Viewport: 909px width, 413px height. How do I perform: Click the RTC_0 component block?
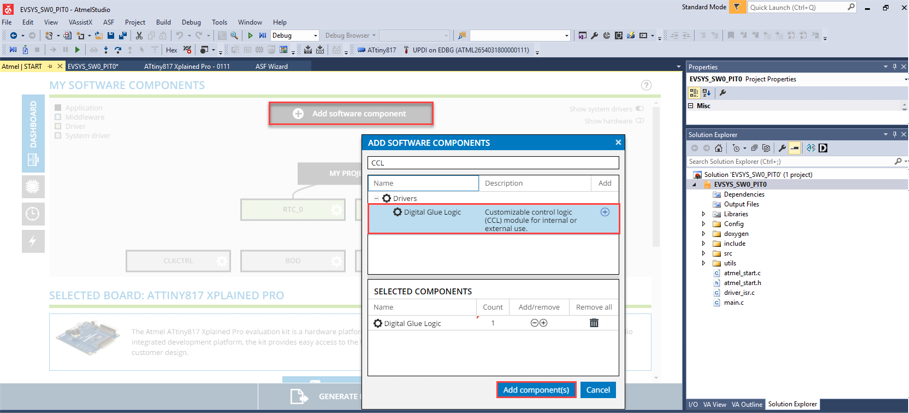(x=293, y=209)
